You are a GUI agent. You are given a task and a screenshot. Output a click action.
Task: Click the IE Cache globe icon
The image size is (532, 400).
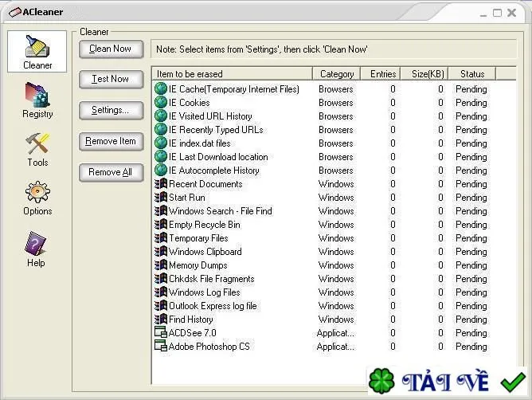point(161,88)
